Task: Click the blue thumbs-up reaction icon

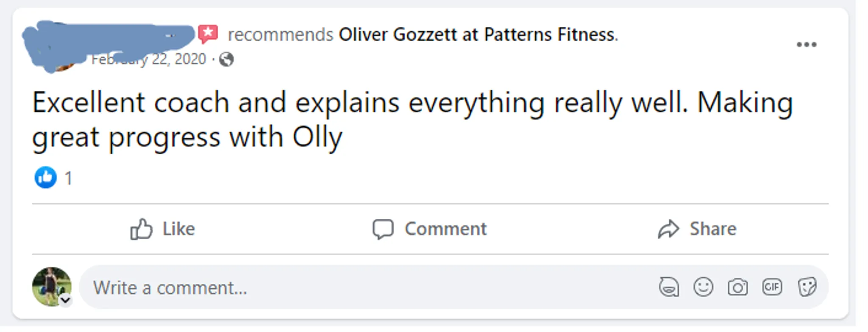Action: pyautogui.click(x=45, y=177)
